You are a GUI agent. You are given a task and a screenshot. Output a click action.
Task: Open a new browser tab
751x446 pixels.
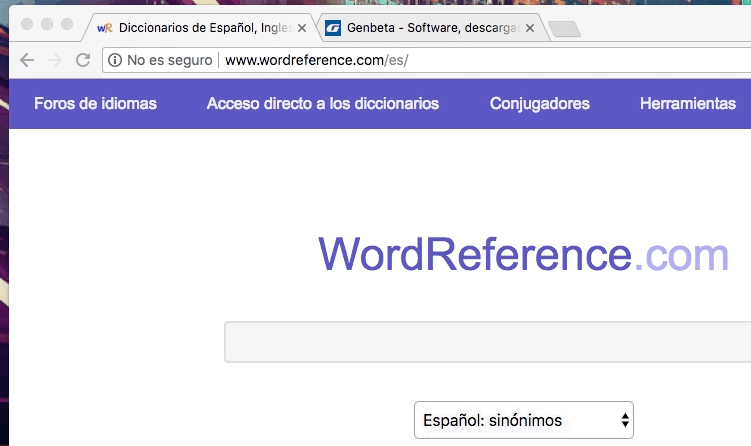coord(565,30)
